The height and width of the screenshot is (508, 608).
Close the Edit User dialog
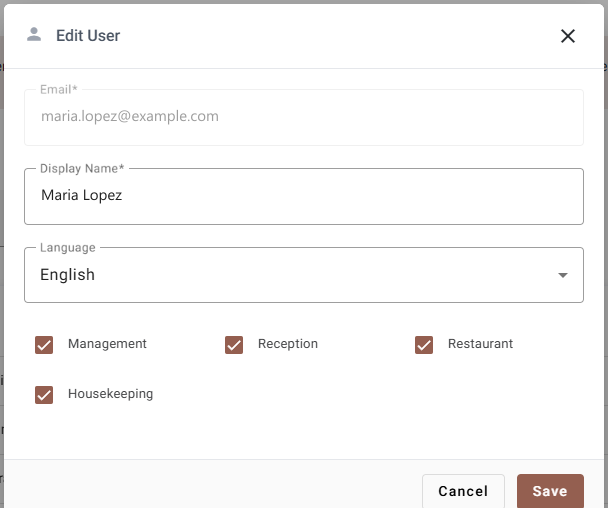click(x=568, y=36)
